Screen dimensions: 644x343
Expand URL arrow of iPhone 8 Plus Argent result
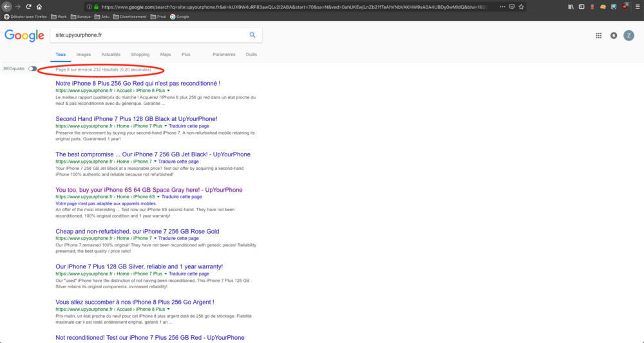pos(168,310)
